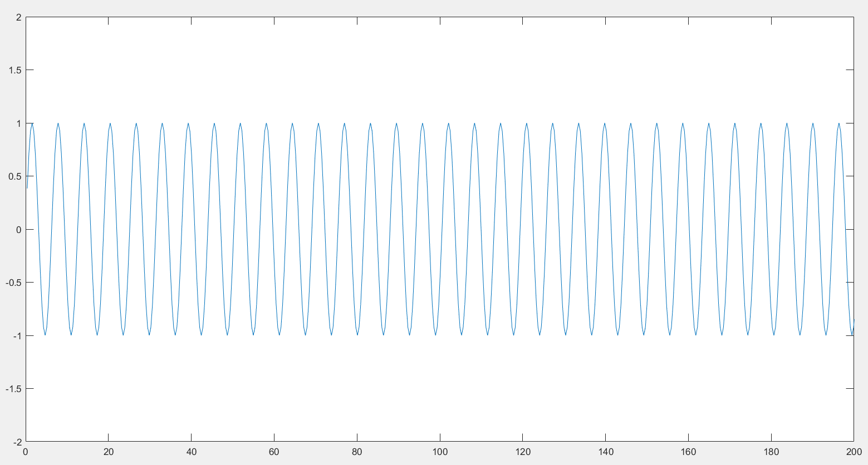
Task: Select the y-axis tick label -1.5
Action: pyautogui.click(x=14, y=389)
